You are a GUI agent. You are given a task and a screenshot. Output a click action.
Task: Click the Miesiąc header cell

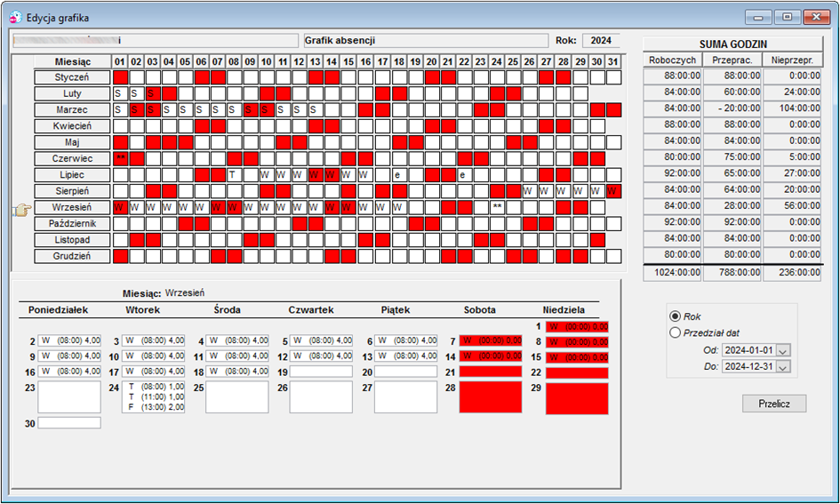72,61
